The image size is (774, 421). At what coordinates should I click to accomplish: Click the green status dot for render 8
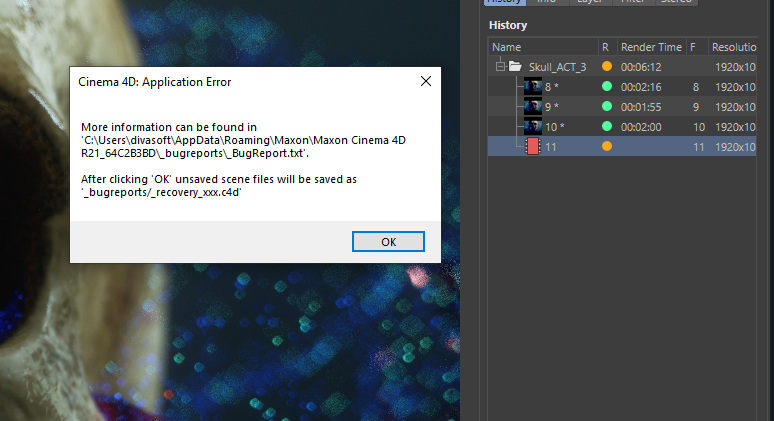[x=607, y=86]
